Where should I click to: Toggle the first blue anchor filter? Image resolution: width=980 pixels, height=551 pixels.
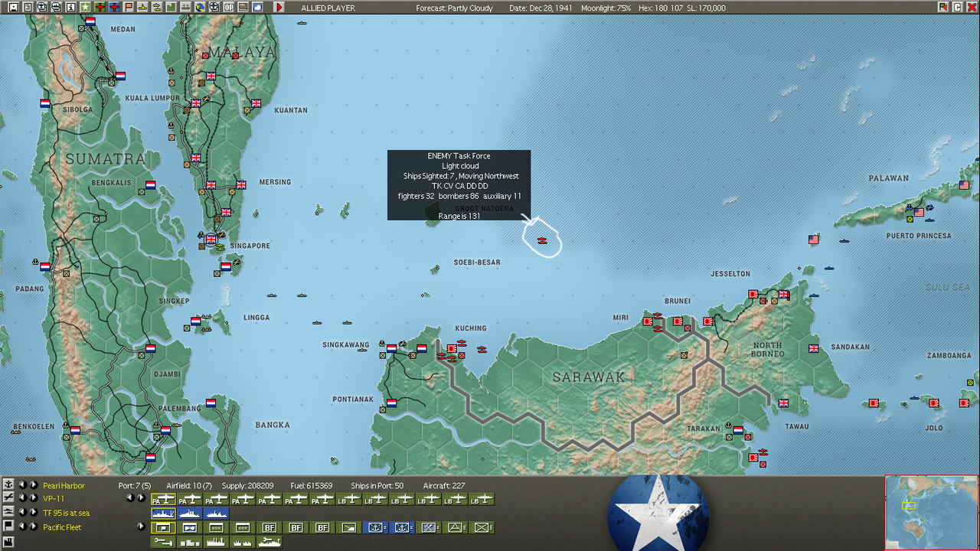(x=375, y=527)
